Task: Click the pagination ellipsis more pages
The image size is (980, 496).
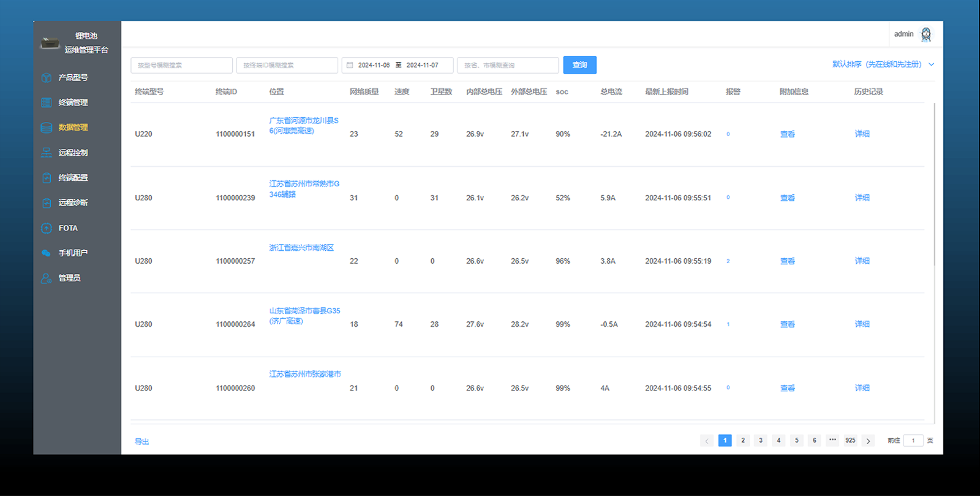Action: click(x=832, y=440)
